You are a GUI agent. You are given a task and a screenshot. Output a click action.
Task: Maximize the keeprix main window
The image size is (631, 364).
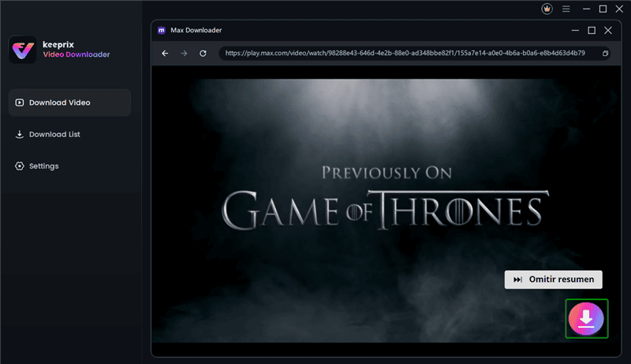click(603, 9)
